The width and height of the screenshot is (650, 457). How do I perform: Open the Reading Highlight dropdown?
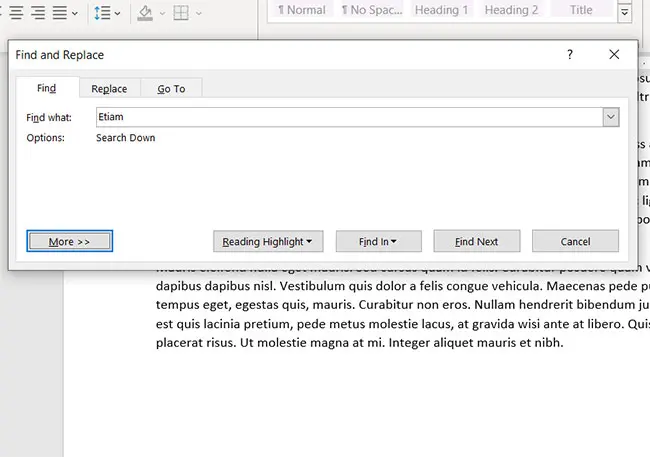pyautogui.click(x=267, y=241)
